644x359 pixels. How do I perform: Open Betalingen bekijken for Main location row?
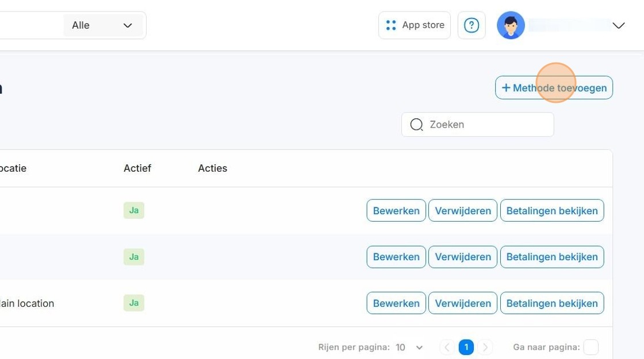(x=552, y=303)
